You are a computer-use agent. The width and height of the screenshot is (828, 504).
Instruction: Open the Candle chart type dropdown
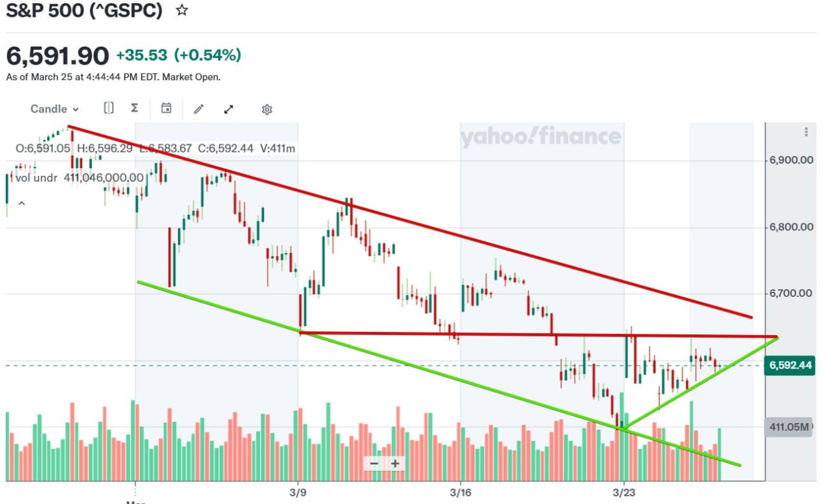[55, 109]
